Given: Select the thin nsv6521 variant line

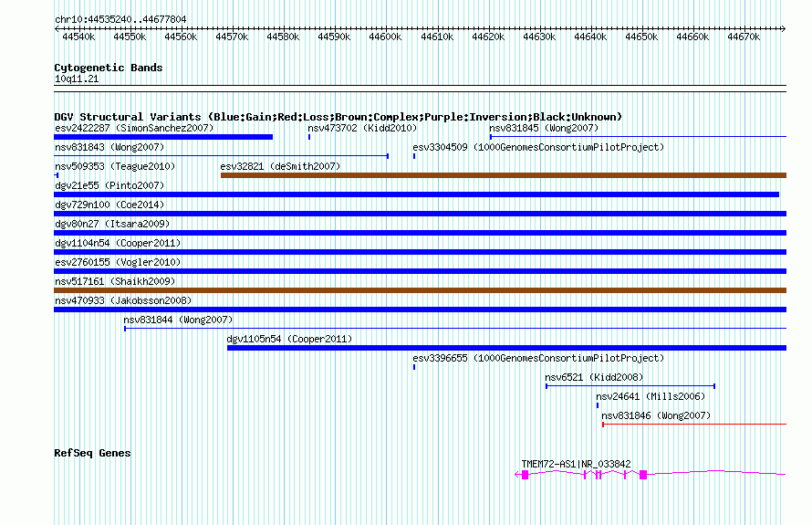Looking at the screenshot, I should [630, 386].
